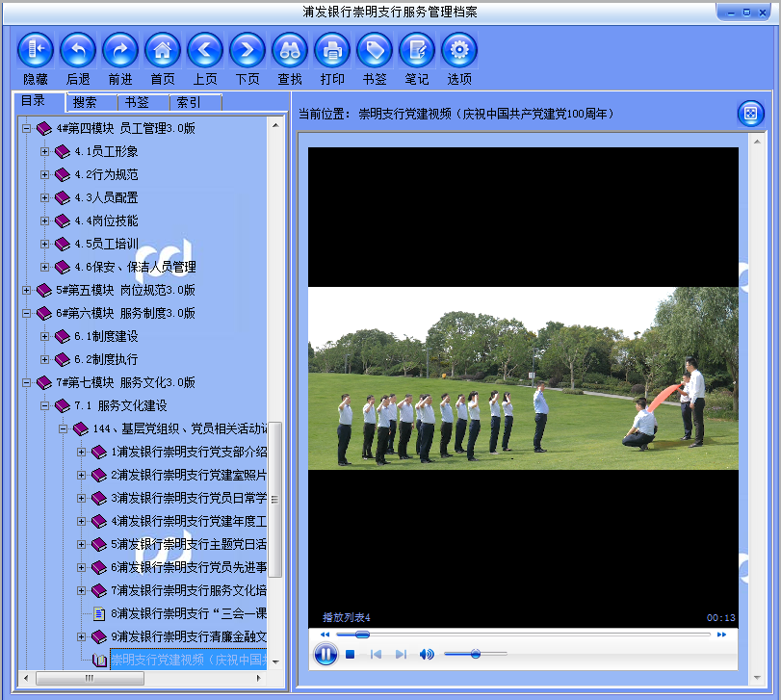
Task: Click the tree panel scroll-down arrow
Action: point(275,661)
